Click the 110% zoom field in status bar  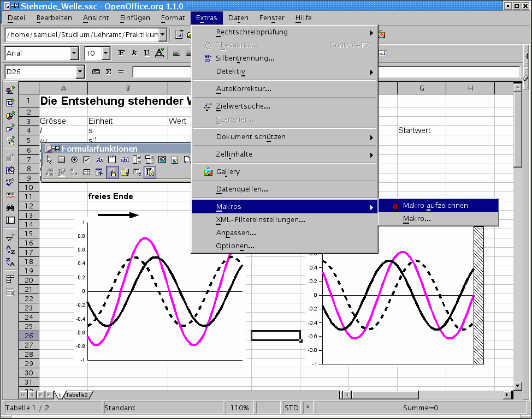239,408
